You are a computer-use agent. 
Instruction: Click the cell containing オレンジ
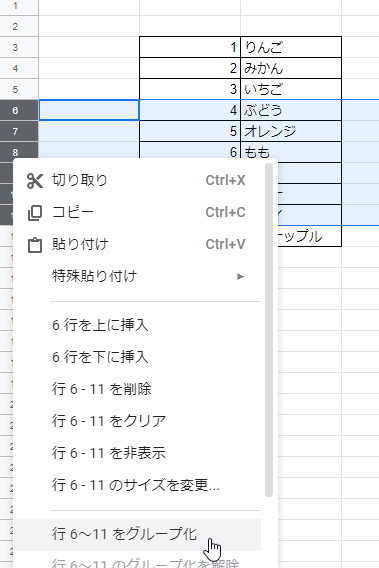click(291, 131)
